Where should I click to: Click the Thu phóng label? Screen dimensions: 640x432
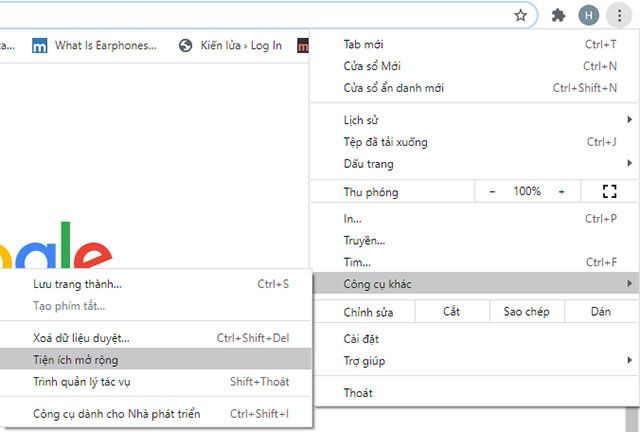click(371, 192)
